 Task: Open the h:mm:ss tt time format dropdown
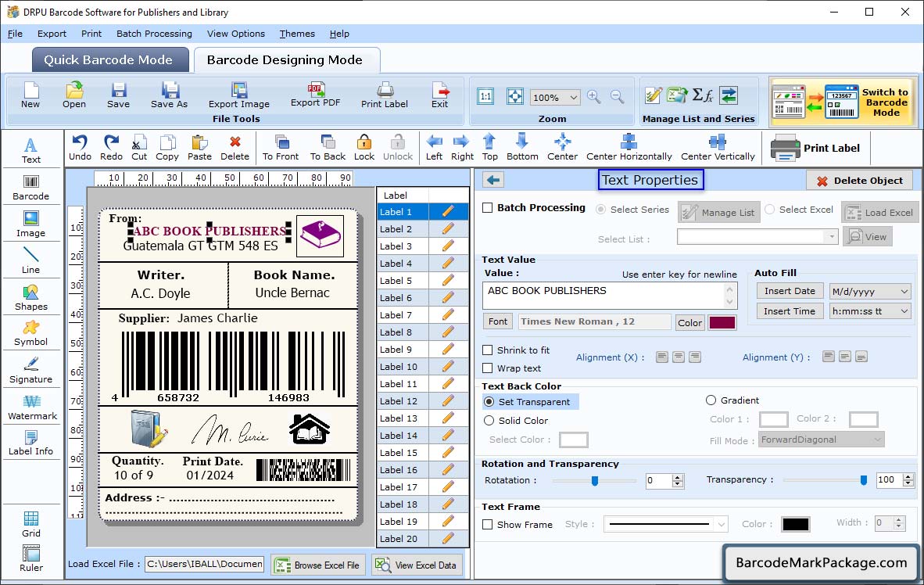904,311
